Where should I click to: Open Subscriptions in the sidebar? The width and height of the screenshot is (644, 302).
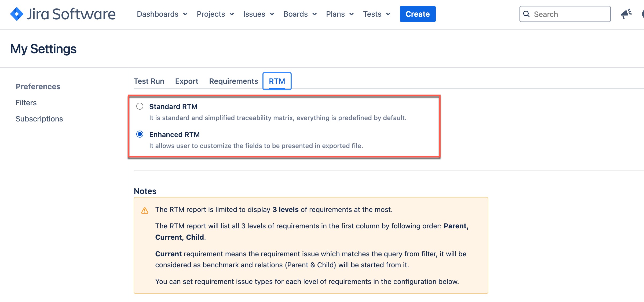point(39,119)
